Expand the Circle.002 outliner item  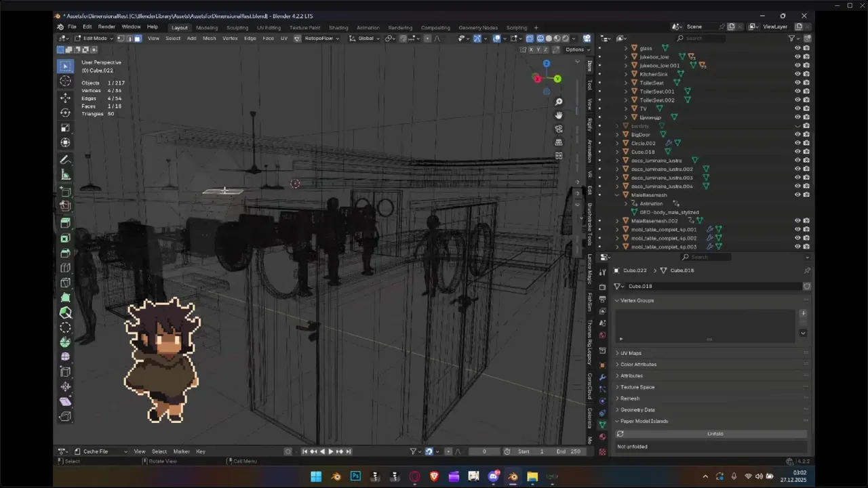click(617, 143)
